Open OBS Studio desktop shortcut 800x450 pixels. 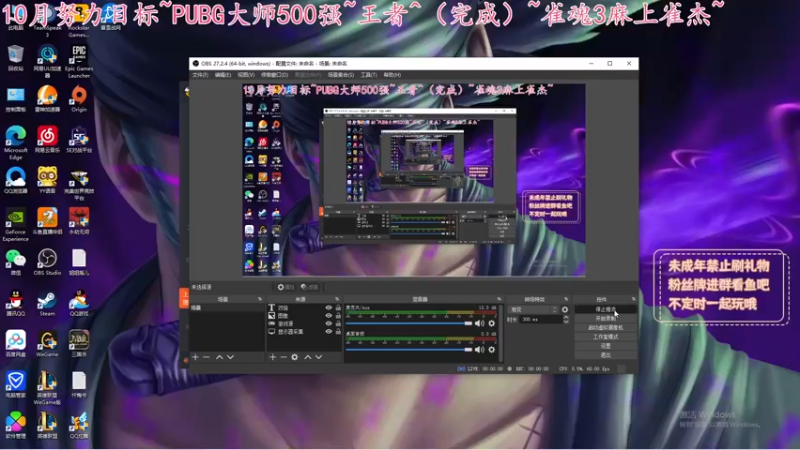47,262
